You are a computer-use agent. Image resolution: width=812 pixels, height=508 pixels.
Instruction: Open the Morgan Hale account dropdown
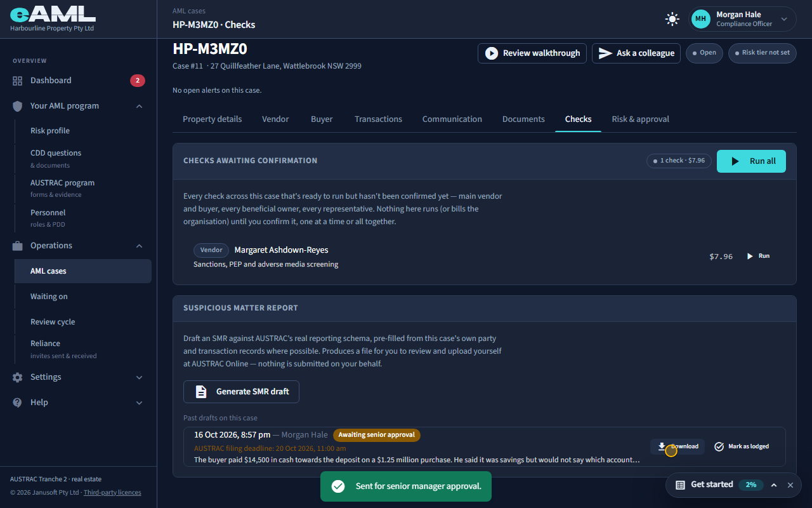pyautogui.click(x=742, y=19)
